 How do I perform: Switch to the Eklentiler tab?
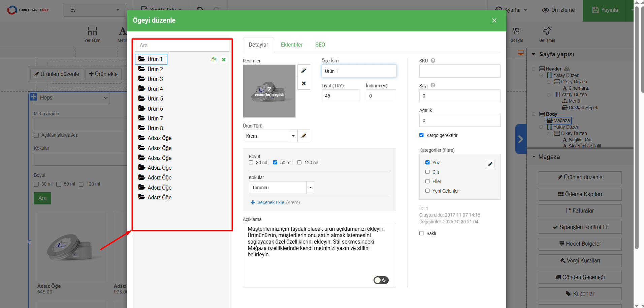coord(291,45)
